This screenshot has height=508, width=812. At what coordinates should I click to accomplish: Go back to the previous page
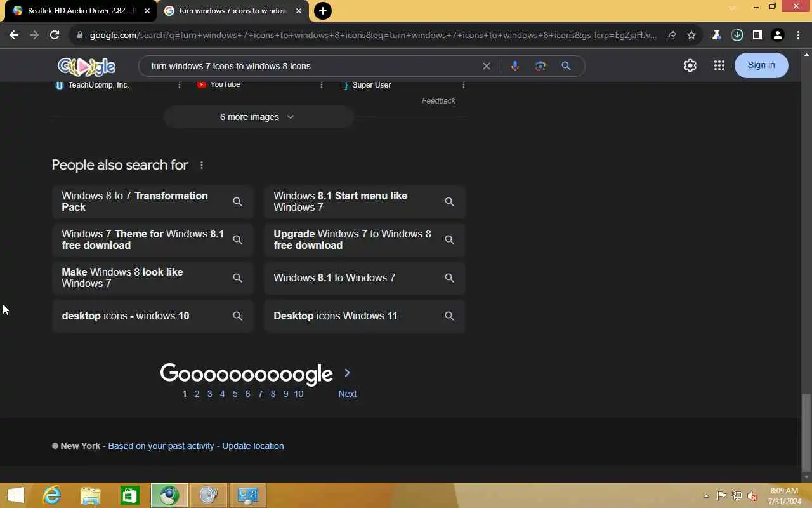coord(14,36)
